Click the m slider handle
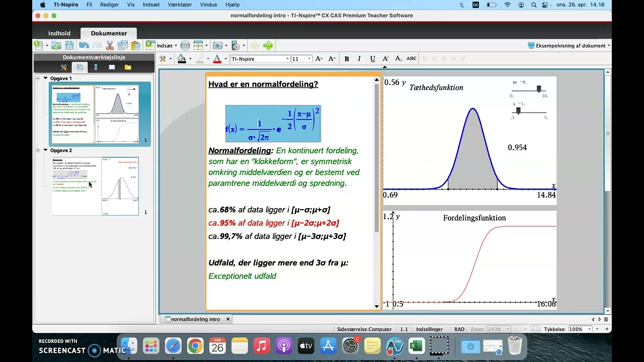 539,89
